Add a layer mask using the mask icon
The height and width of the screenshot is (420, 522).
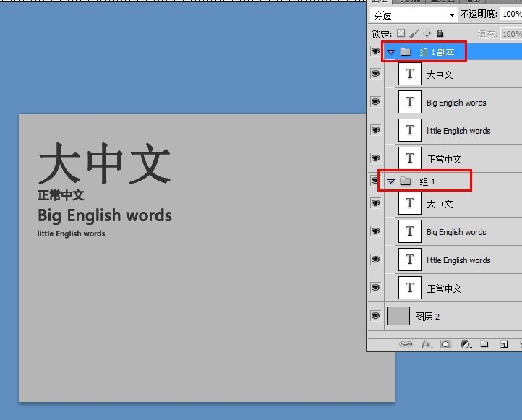coord(445,344)
